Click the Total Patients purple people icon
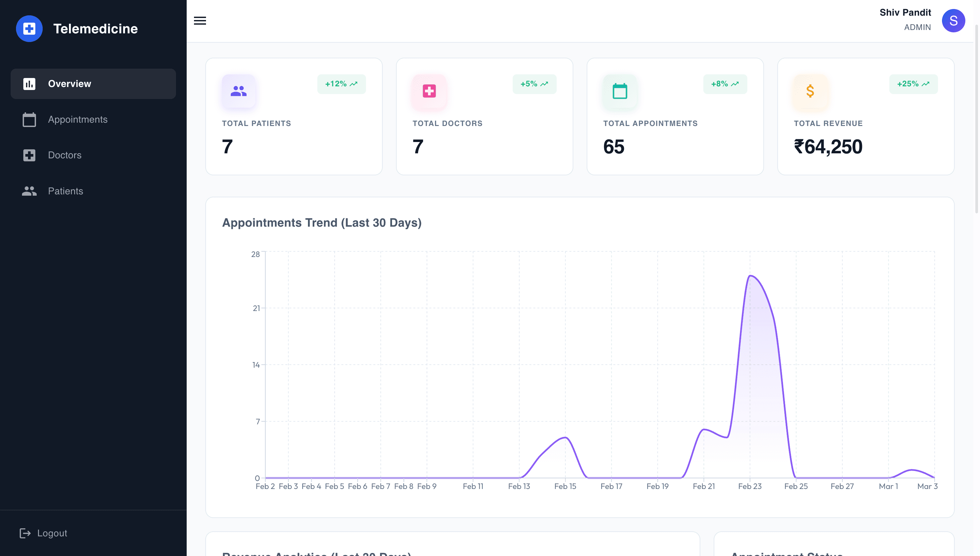The image size is (980, 556). pos(239,91)
